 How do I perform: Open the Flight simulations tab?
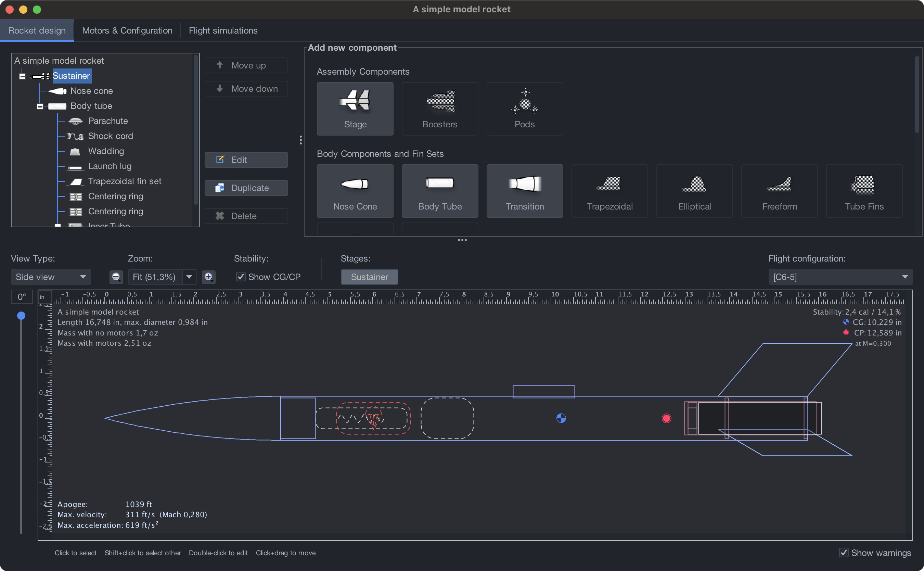click(223, 30)
